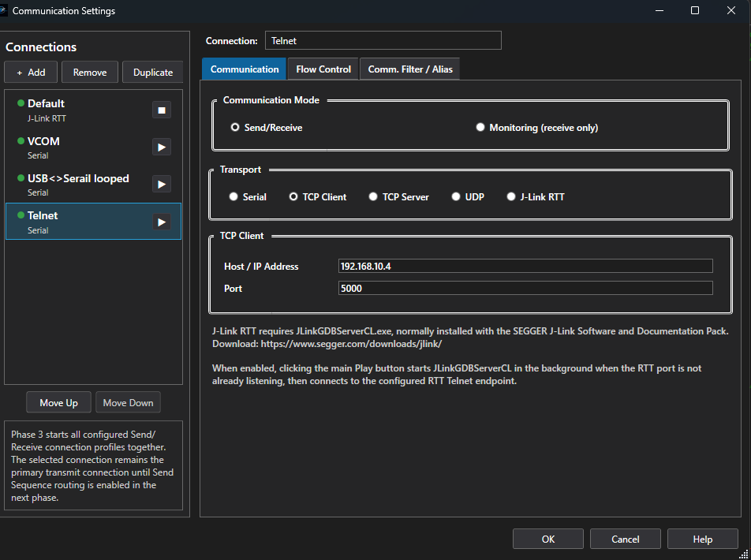Click the green status dot beside Default

[21, 103]
